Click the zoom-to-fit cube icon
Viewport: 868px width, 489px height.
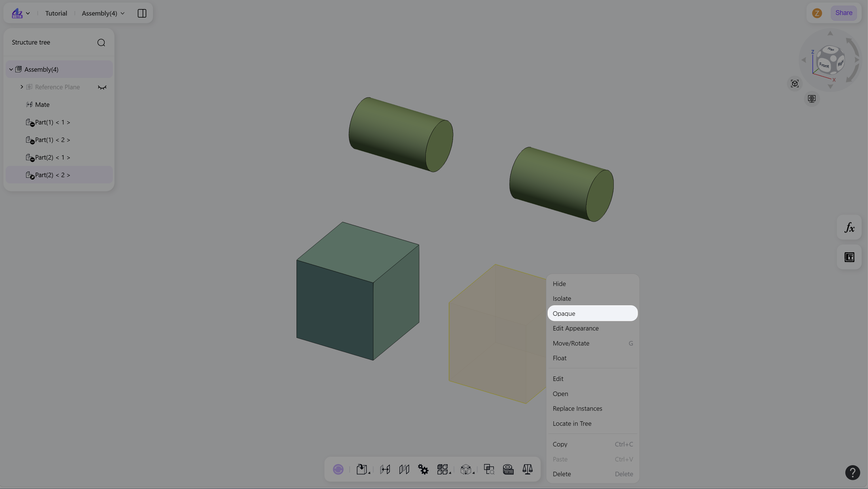coord(795,84)
